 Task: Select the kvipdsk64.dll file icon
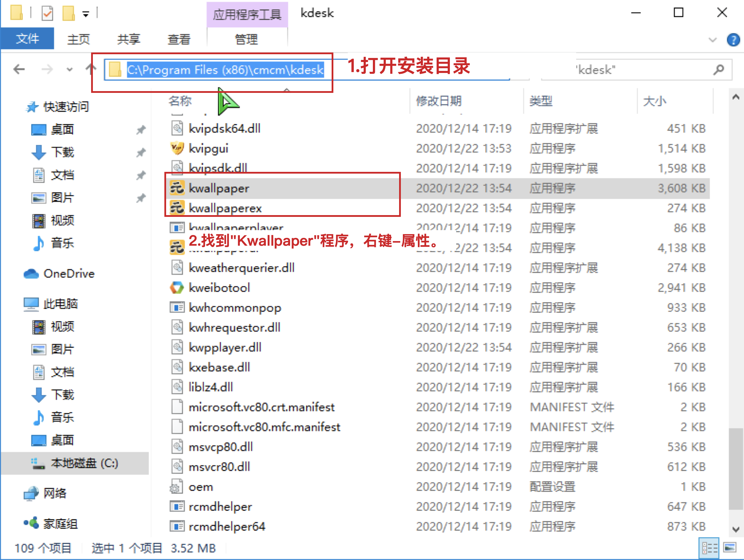point(177,128)
